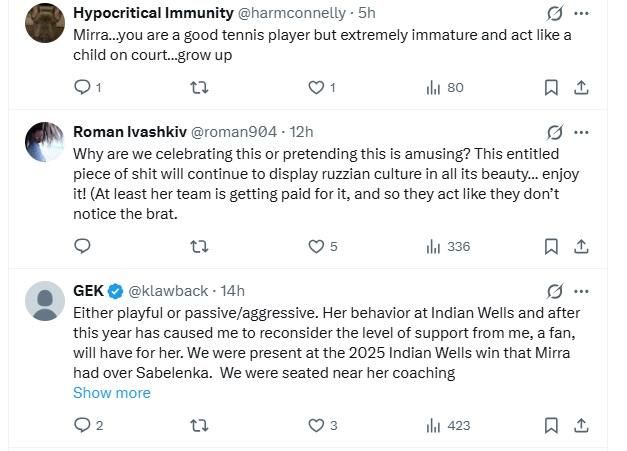View the 336 views analytics
Screen dimensions: 627x451
(x=448, y=246)
